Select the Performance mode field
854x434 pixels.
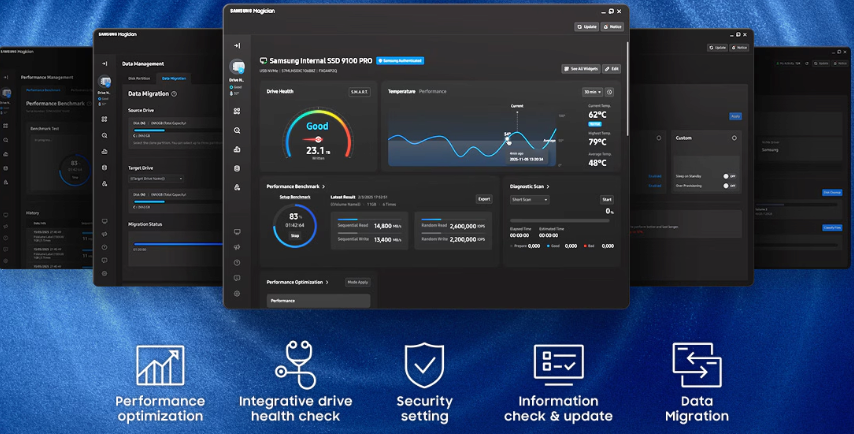click(318, 301)
